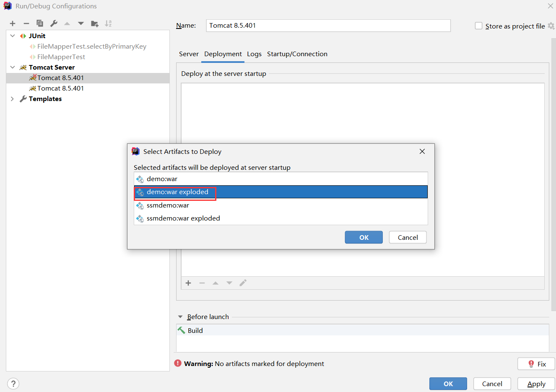Enable Store as project file checkbox
This screenshot has height=392, width=556.
click(x=478, y=26)
